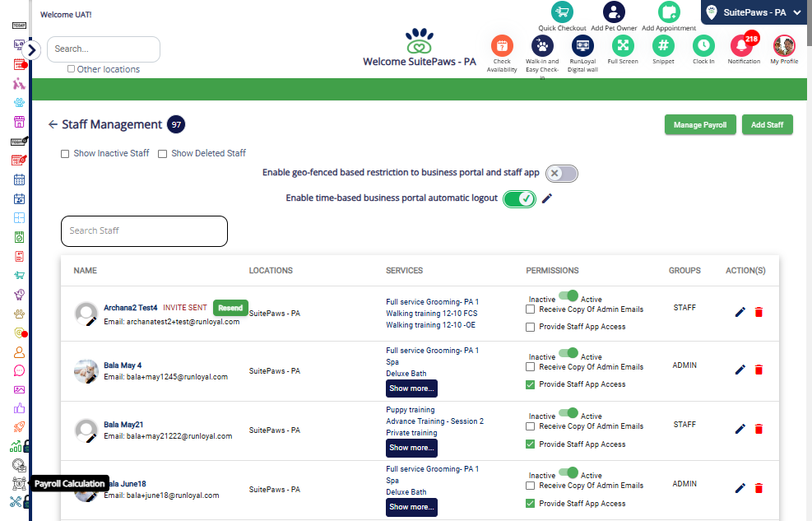This screenshot has height=521, width=812.
Task: Delete staff Bala May 4 via trash icon
Action: [x=759, y=370]
